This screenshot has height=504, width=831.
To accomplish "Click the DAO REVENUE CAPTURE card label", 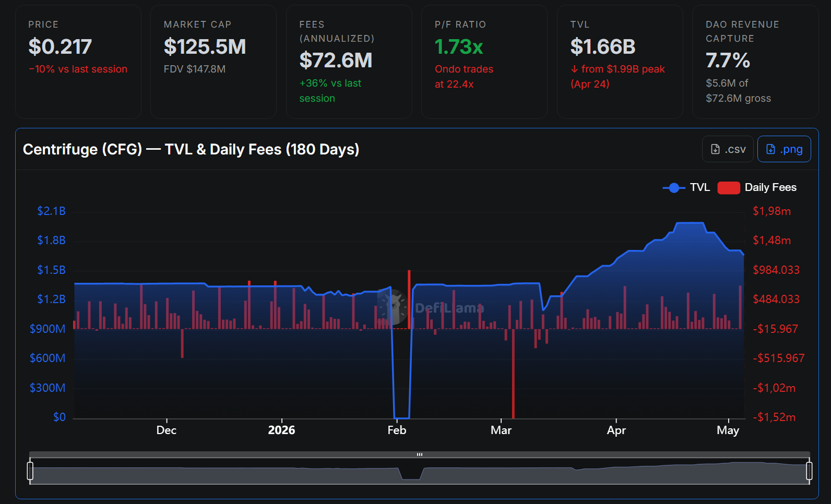I will pyautogui.click(x=742, y=31).
